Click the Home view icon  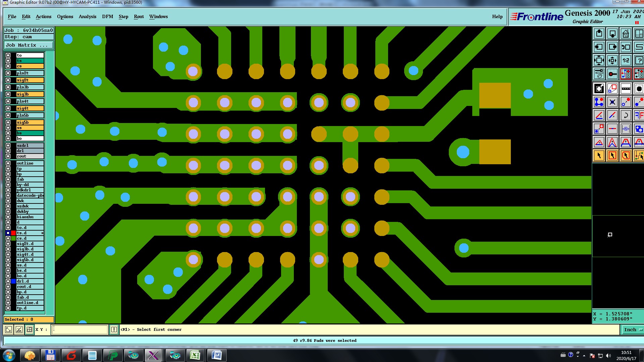click(x=626, y=34)
